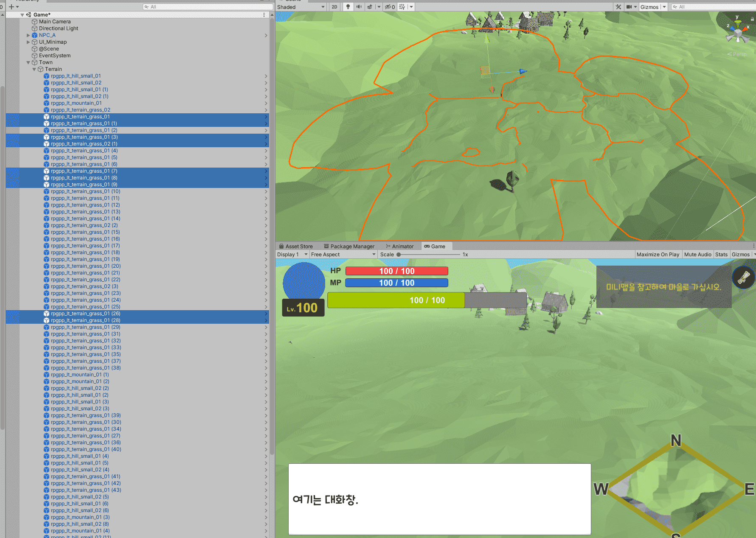Collapse the Terrain object
The height and width of the screenshot is (538, 756).
(34, 69)
